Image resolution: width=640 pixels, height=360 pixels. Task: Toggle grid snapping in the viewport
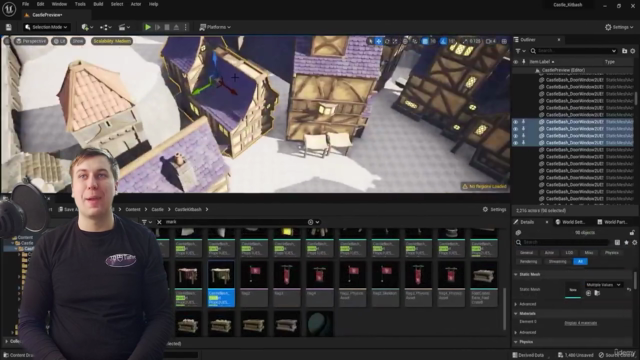pyautogui.click(x=425, y=41)
